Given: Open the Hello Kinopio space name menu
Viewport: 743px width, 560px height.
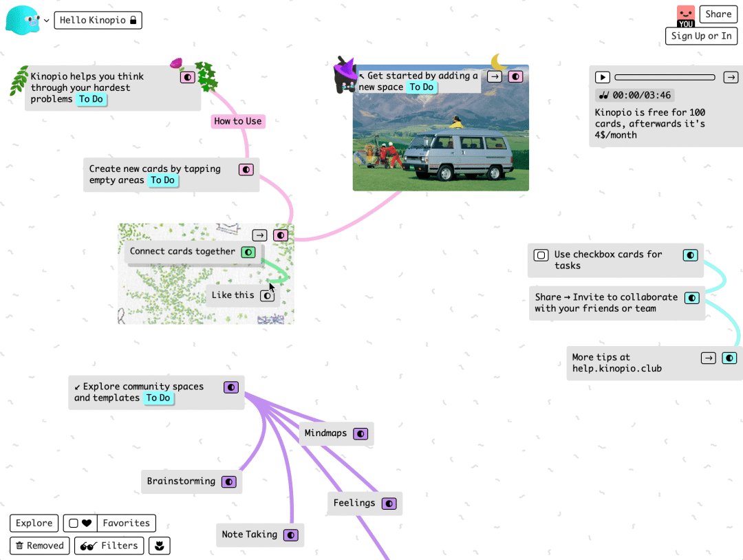Looking at the screenshot, I should (x=98, y=20).
